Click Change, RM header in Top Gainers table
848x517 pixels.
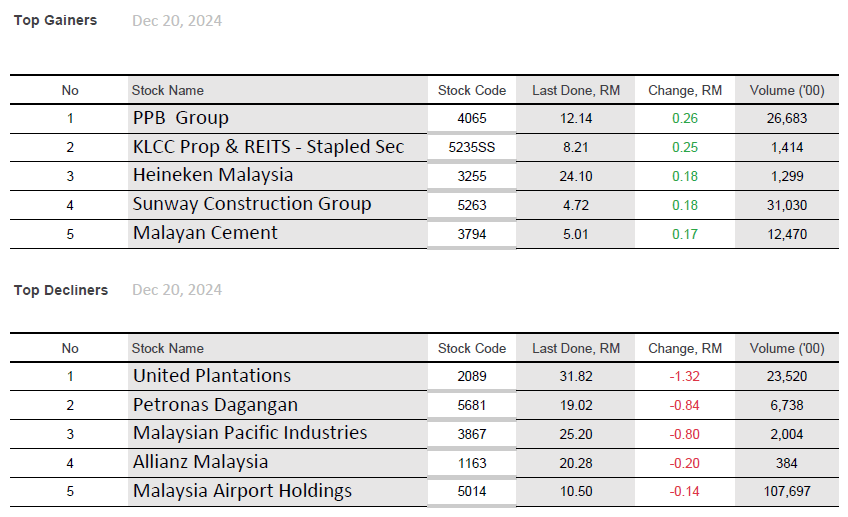tap(685, 90)
